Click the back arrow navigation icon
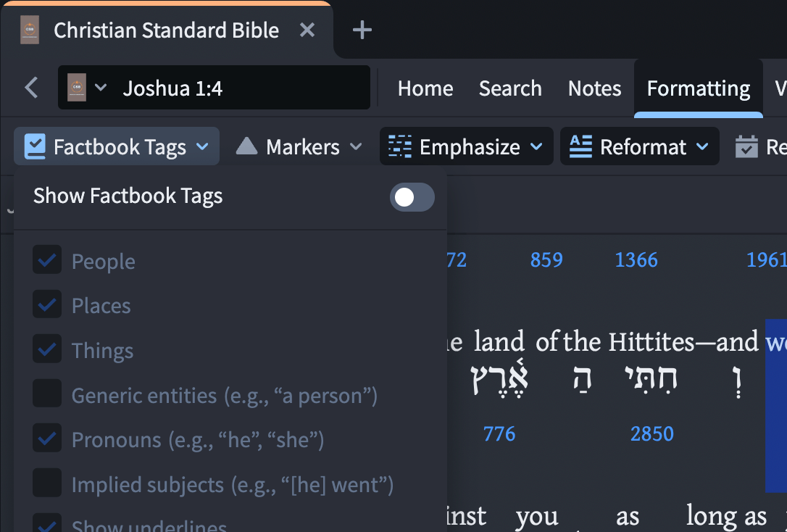Image resolution: width=787 pixels, height=532 pixels. [32, 88]
